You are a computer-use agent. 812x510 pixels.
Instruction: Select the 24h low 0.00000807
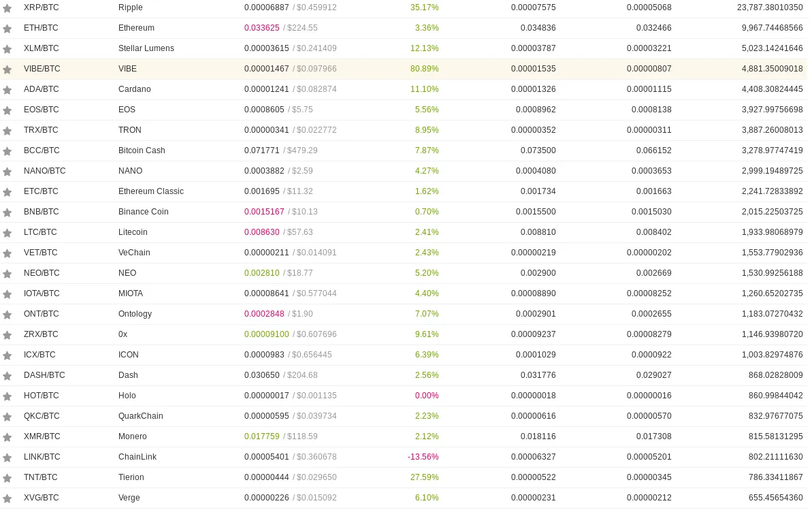click(649, 68)
